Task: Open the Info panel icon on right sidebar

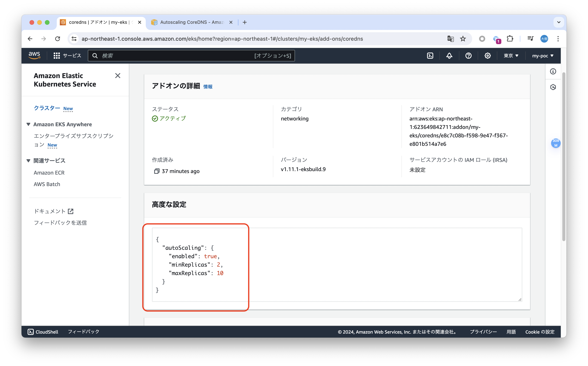Action: click(553, 71)
